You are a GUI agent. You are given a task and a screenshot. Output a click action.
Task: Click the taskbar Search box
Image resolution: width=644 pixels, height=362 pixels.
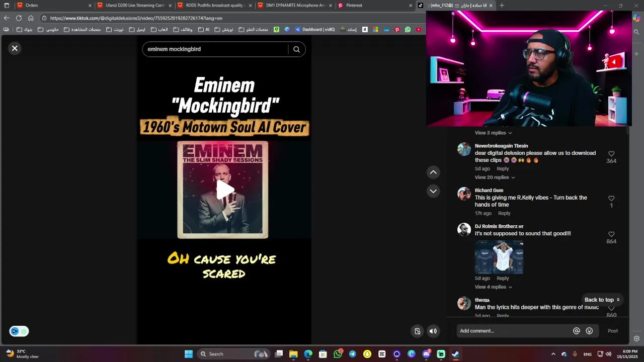(x=233, y=354)
